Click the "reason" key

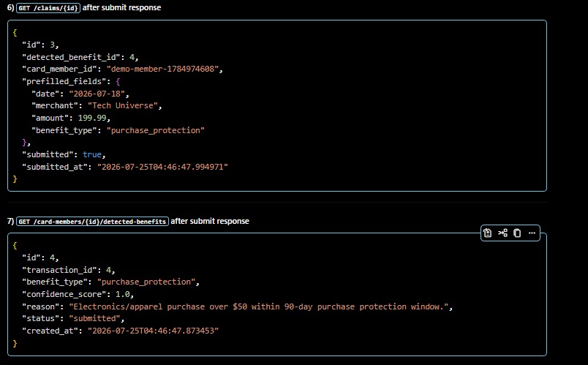tap(40, 306)
